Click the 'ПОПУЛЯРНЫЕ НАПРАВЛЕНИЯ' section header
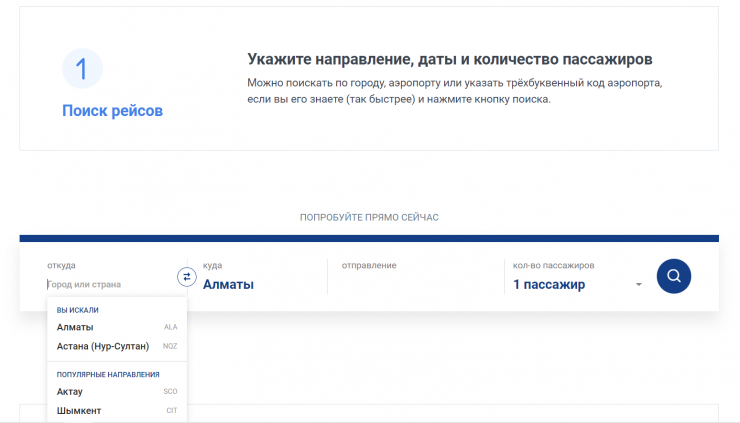 [108, 374]
